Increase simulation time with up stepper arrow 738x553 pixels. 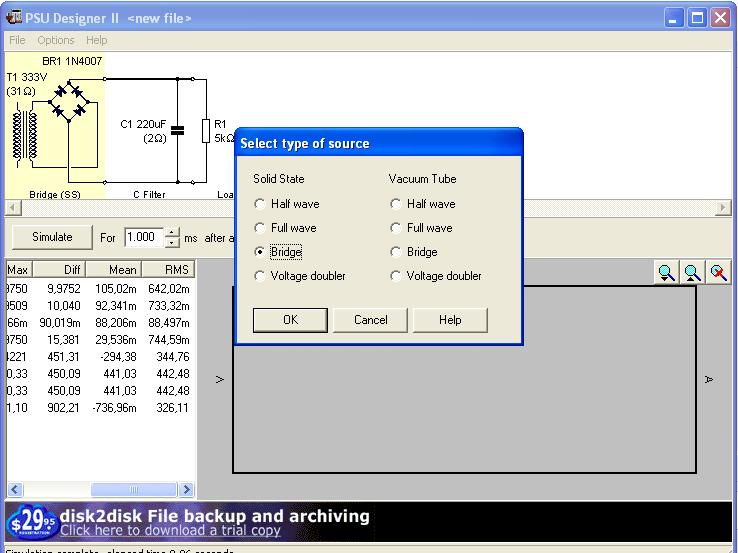172,232
